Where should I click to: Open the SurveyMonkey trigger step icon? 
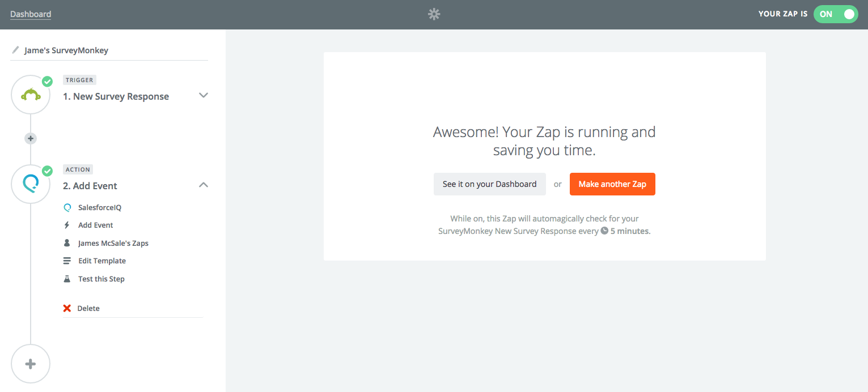tap(31, 95)
